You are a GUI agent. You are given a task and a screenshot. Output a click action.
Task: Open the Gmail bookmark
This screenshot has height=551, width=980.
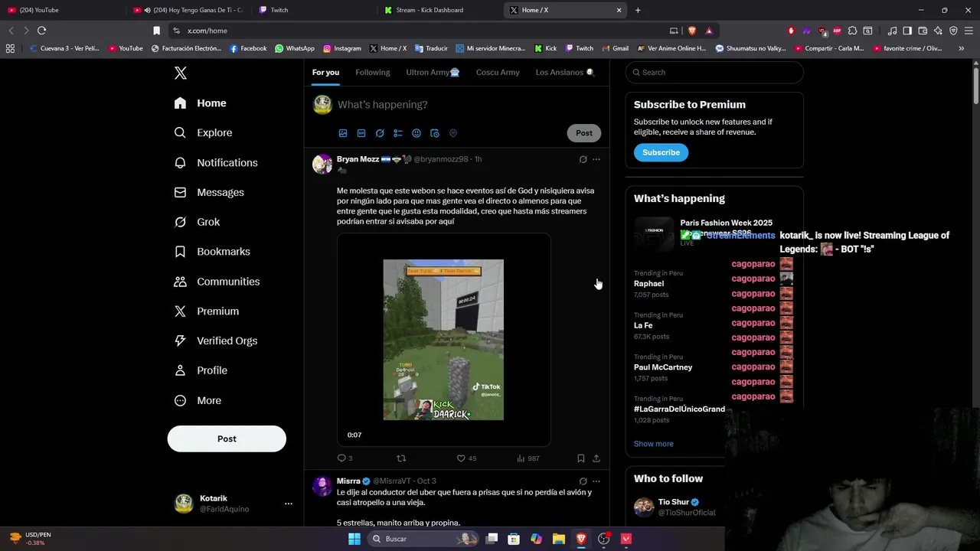point(615,48)
